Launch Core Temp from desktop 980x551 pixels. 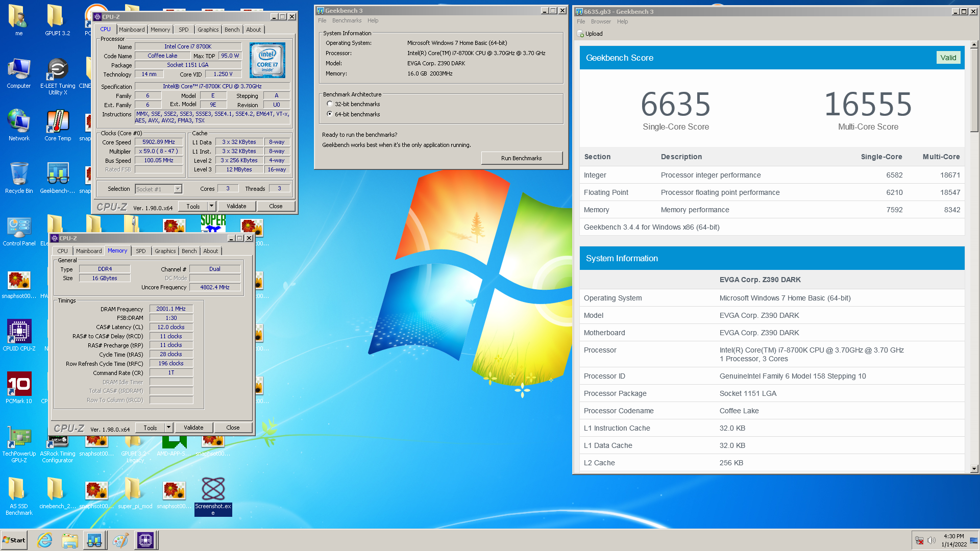(x=58, y=126)
